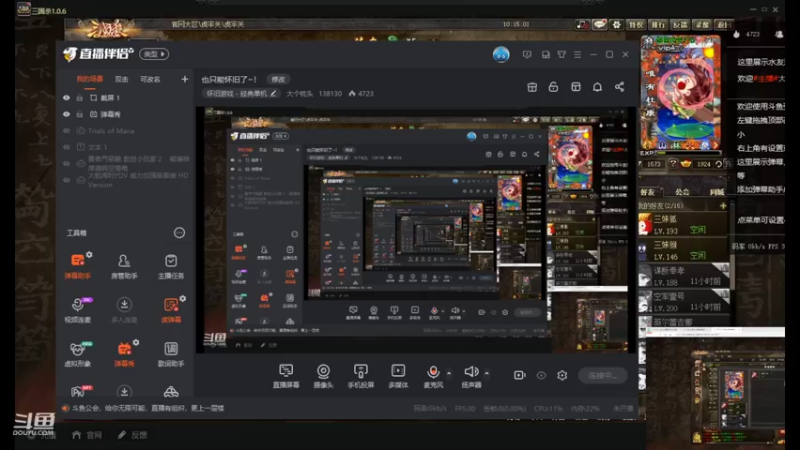Open the toolbox more options button

pyautogui.click(x=179, y=233)
